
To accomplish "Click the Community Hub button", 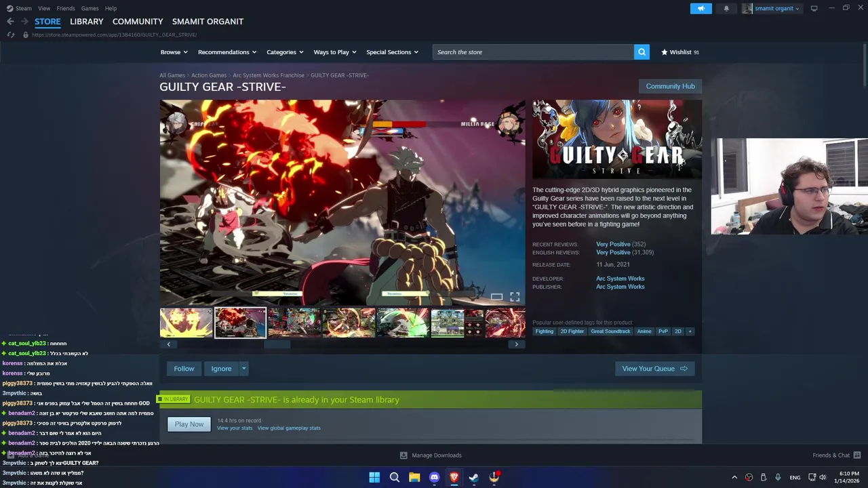I will point(670,86).
